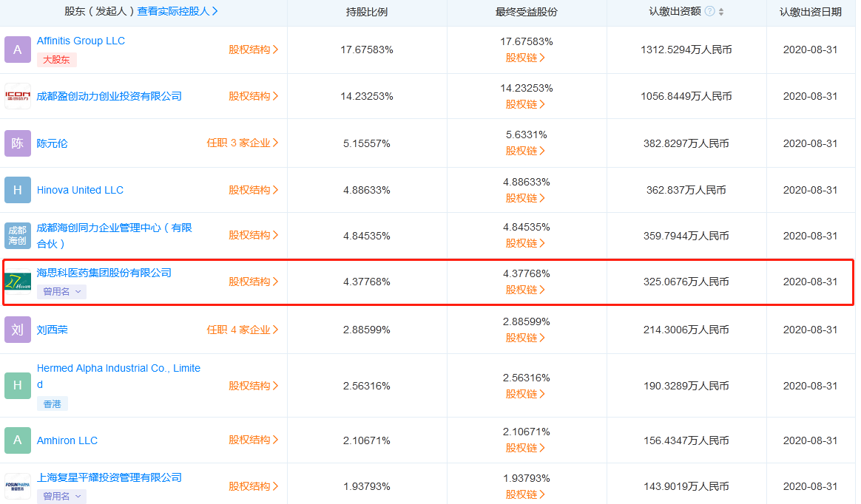Show 任职 3 家企业 for 陈元伦
Image resolution: width=861 pixels, height=504 pixels.
[242, 143]
